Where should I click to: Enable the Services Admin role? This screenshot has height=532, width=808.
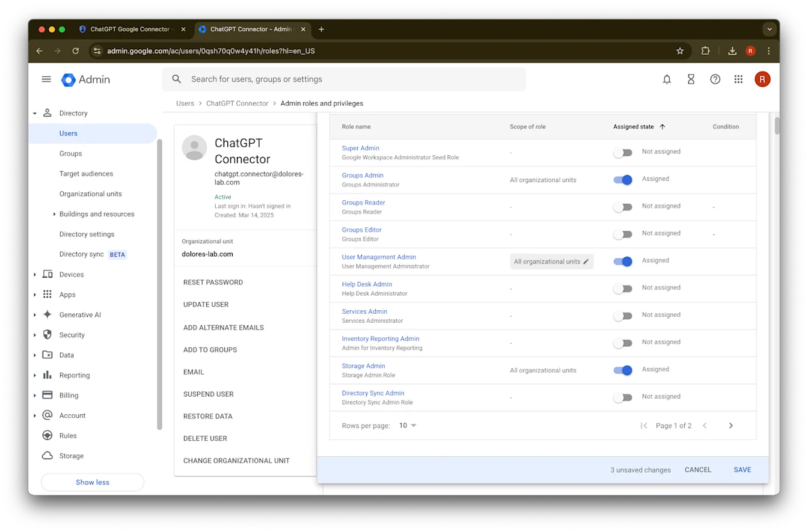point(623,316)
